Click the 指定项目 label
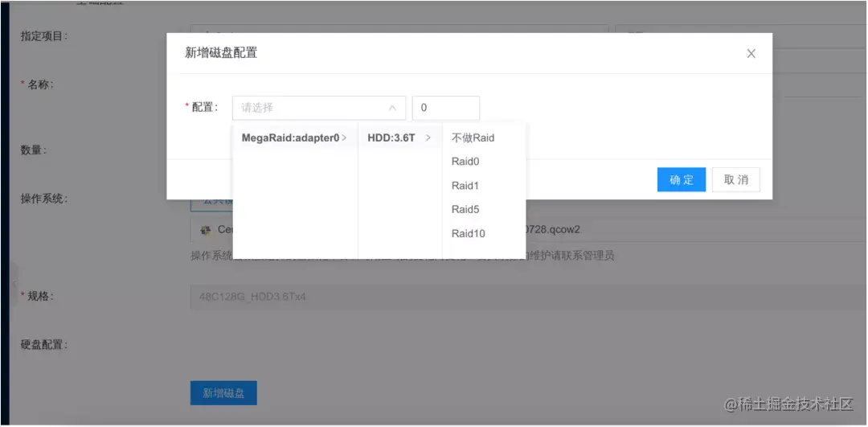Image resolution: width=868 pixels, height=427 pixels. (x=44, y=36)
